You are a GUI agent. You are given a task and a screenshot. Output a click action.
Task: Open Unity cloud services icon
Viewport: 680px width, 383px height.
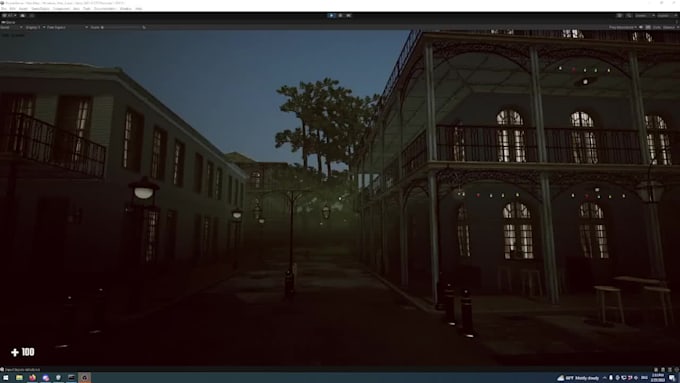(x=23, y=16)
